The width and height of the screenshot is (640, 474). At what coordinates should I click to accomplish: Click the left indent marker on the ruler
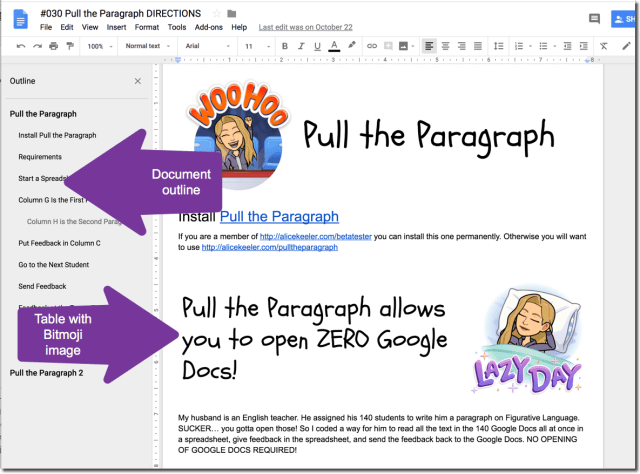click(178, 60)
